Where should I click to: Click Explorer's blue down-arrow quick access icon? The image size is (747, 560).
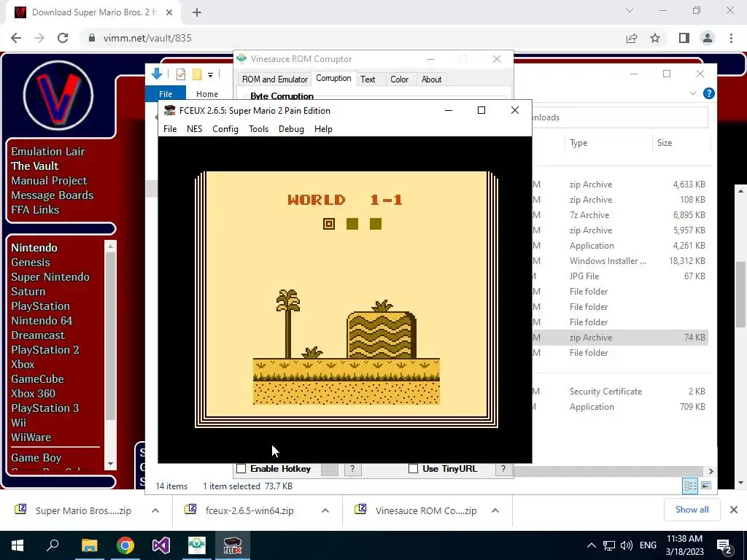click(157, 74)
